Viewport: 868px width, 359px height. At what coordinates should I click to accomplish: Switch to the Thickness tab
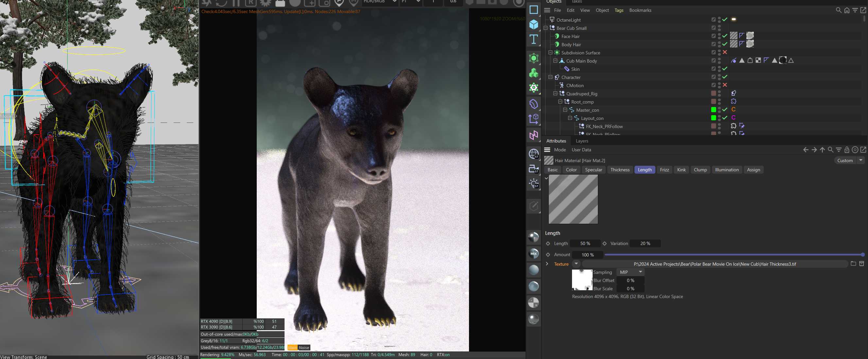(620, 170)
